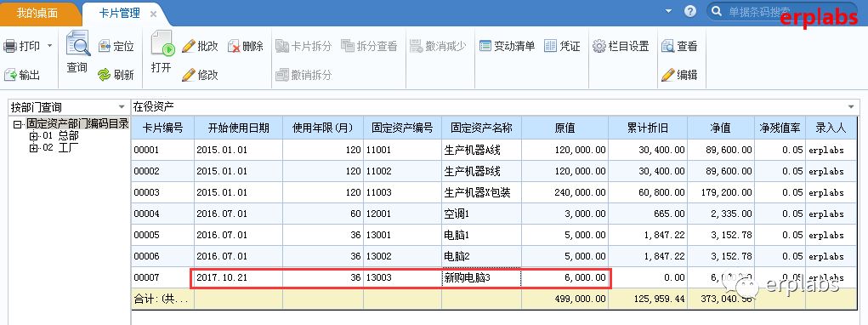This screenshot has width=868, height=325.
Task: Click the 录入人 column header
Action: tap(831, 128)
